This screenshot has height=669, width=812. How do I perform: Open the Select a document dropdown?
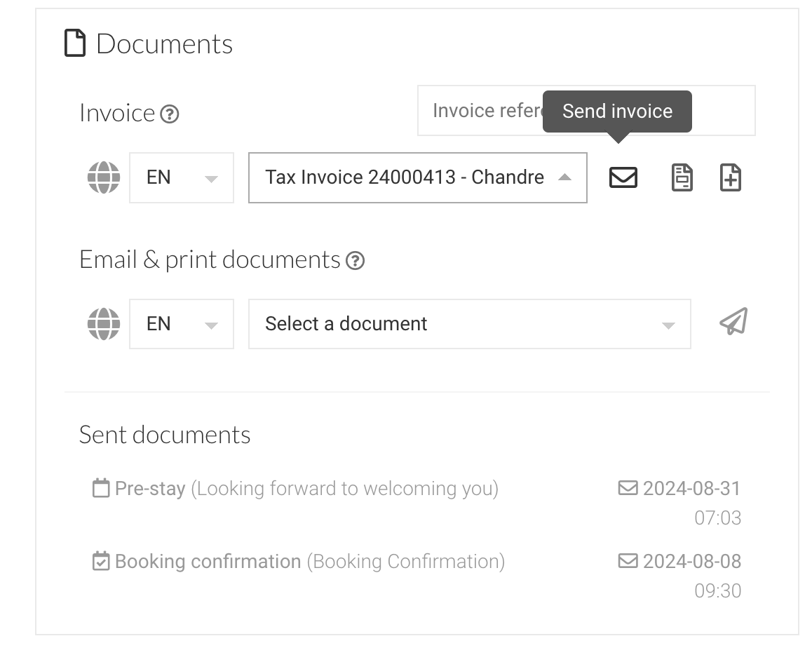click(470, 324)
